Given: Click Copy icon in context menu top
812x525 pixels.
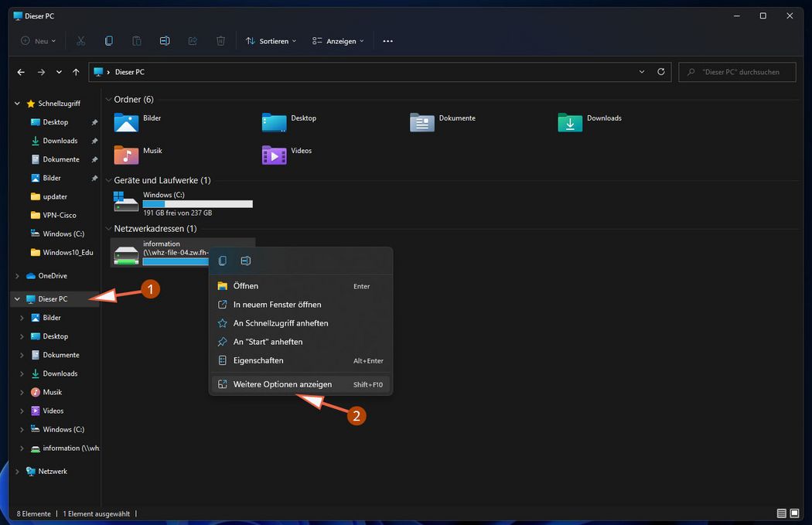Looking at the screenshot, I should pos(223,261).
